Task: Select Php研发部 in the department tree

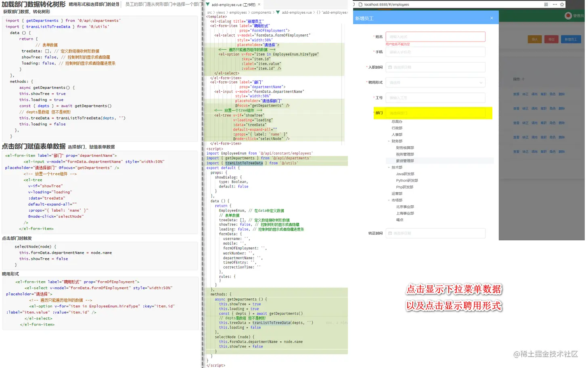Action: click(x=404, y=187)
